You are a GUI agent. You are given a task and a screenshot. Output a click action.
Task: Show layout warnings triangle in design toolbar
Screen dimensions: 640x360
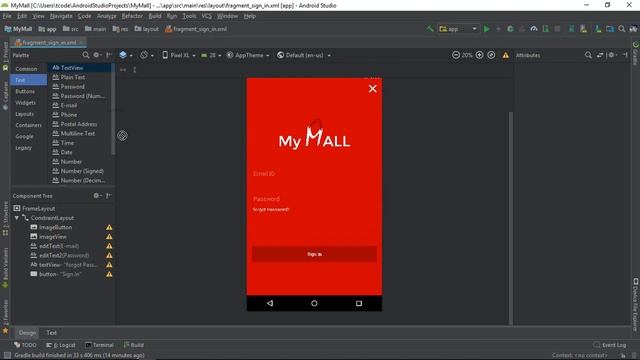pyautogui.click(x=506, y=55)
